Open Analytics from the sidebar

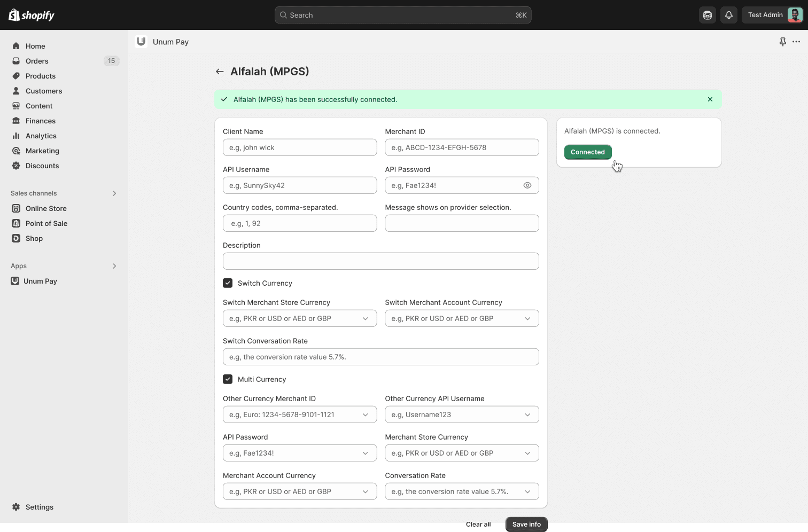tap(41, 136)
